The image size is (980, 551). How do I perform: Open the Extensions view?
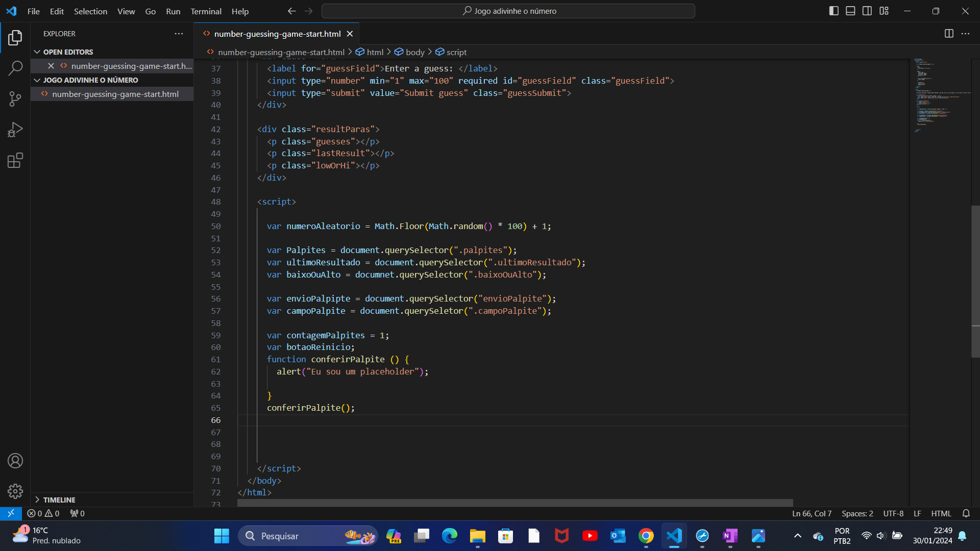click(x=15, y=161)
